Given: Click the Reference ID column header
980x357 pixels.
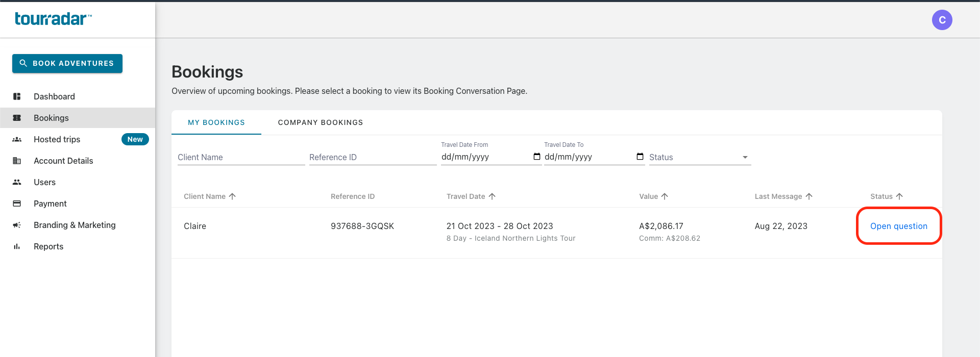Looking at the screenshot, I should coord(353,196).
